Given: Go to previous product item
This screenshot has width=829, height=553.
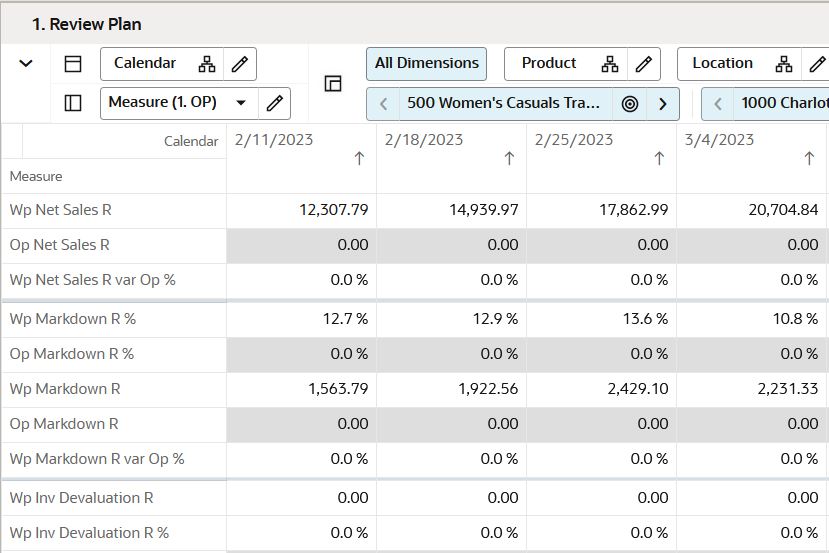Looking at the screenshot, I should (383, 104).
